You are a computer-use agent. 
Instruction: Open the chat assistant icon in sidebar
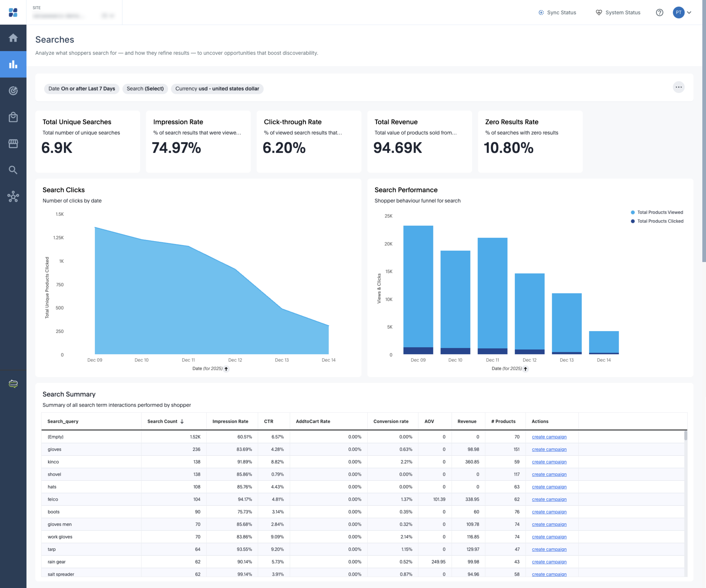(x=13, y=384)
